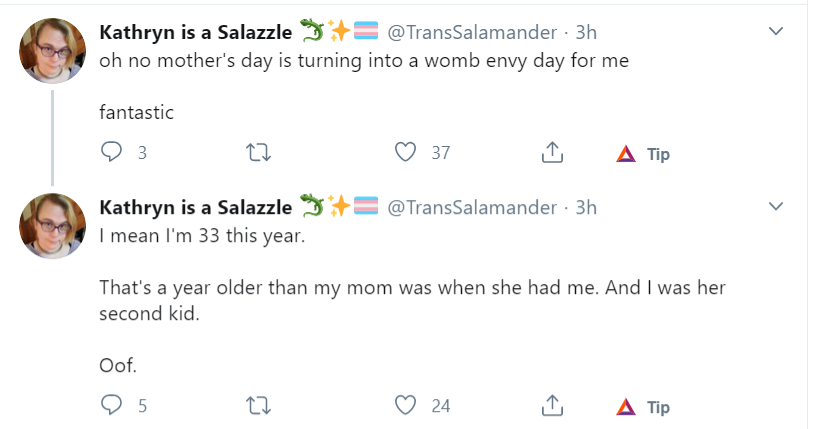Share the first tweet via upload icon
The width and height of the screenshot is (820, 429).
552,152
